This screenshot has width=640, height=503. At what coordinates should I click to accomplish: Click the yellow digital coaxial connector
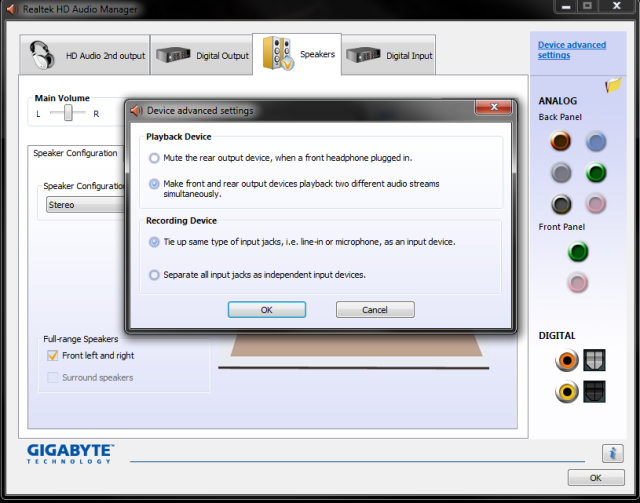(x=567, y=392)
